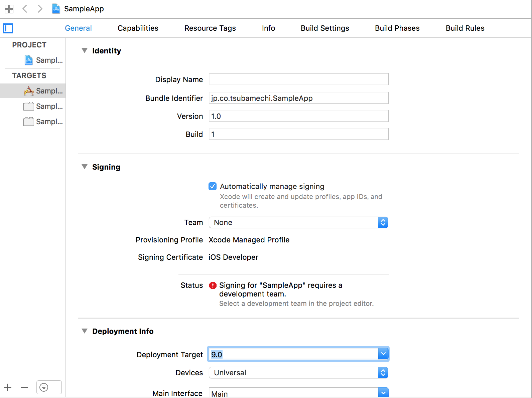Click the Main Interface field text Main

pos(220,394)
